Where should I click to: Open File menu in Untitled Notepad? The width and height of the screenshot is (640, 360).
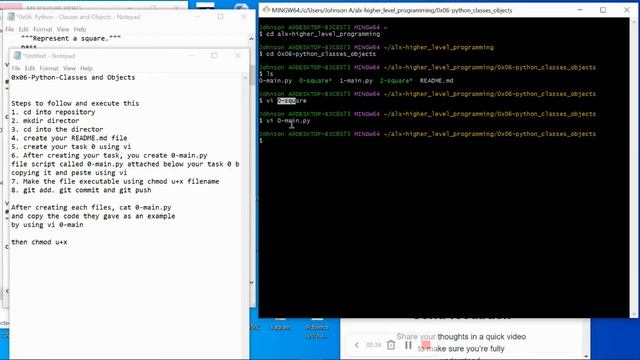click(x=16, y=68)
